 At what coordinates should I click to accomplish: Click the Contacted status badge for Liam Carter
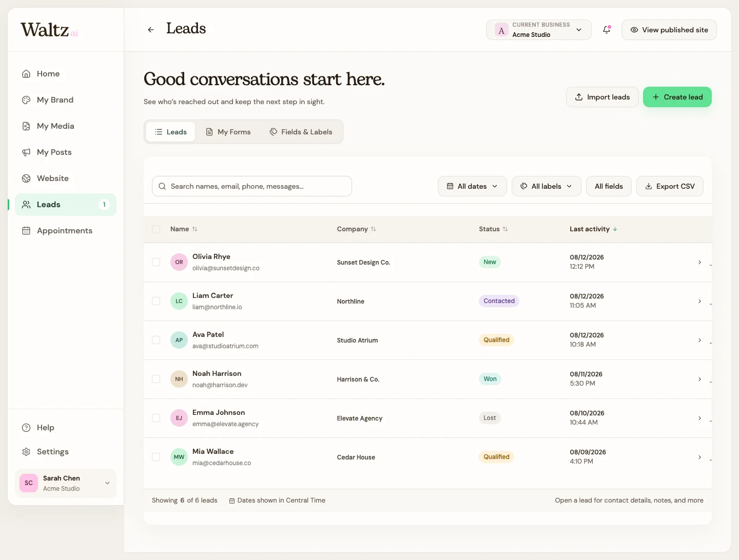[x=499, y=301]
